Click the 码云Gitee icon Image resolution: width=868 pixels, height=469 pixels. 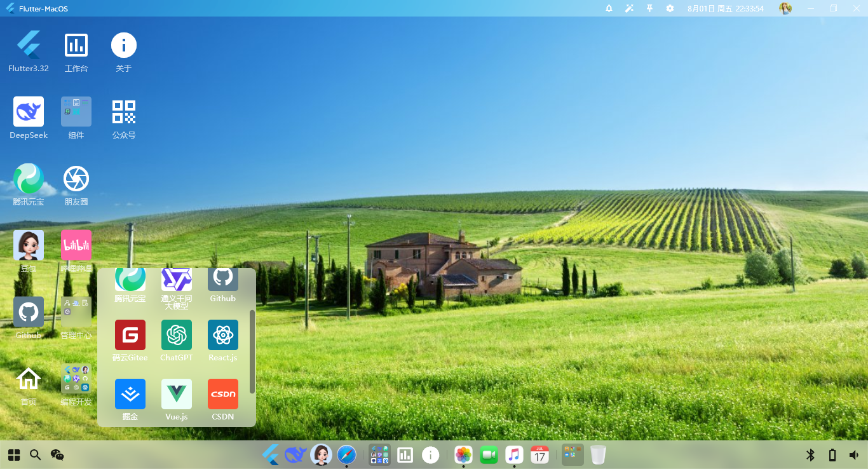130,335
